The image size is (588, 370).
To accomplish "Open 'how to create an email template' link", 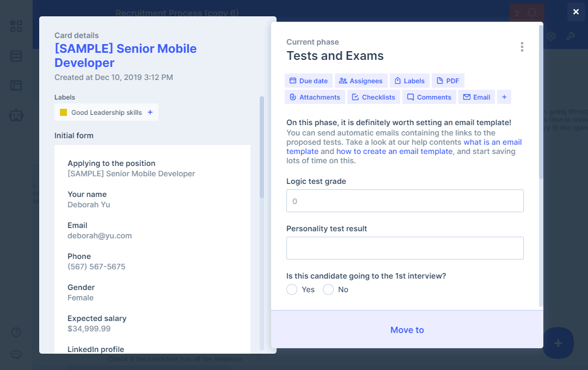I will click(394, 151).
